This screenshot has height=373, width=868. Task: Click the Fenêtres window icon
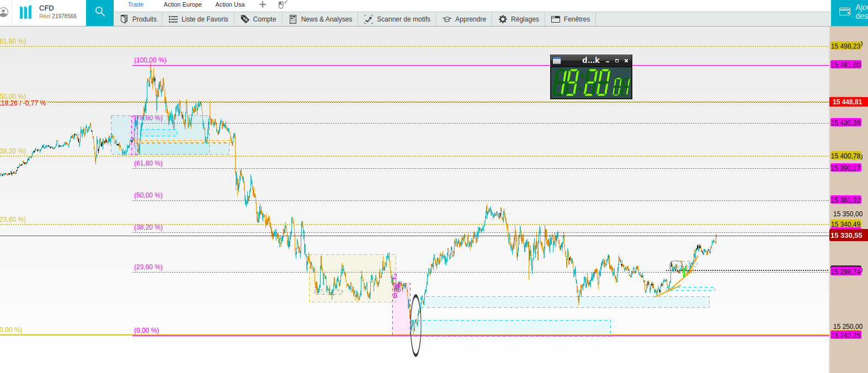pos(556,19)
